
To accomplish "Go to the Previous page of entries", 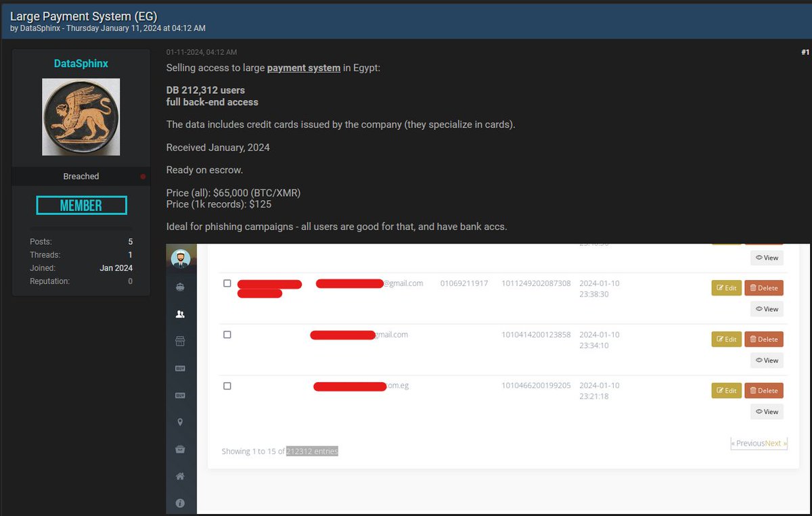I will pyautogui.click(x=748, y=444).
